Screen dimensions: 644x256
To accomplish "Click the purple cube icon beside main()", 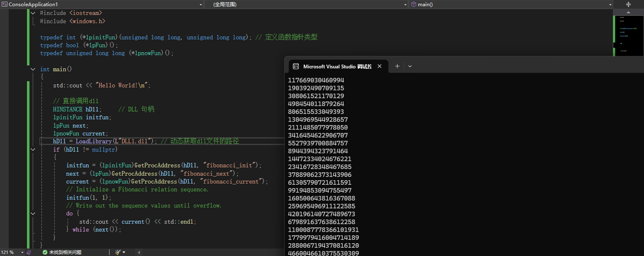I will (413, 4).
